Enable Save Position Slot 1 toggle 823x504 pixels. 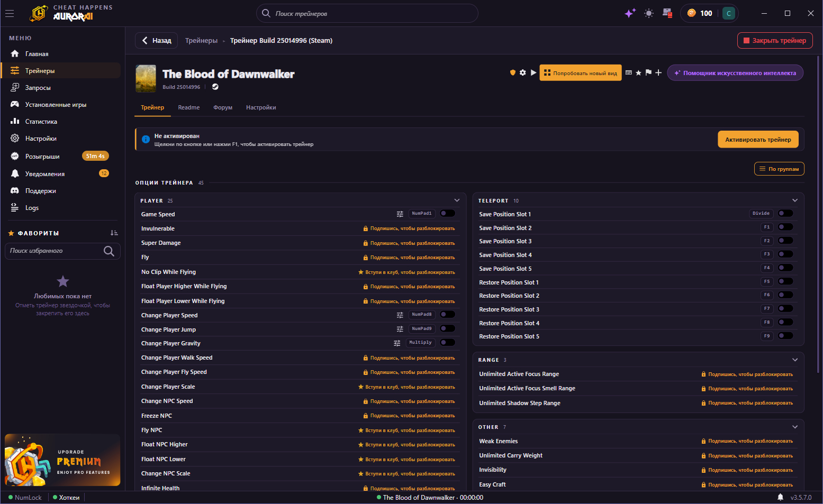point(785,214)
